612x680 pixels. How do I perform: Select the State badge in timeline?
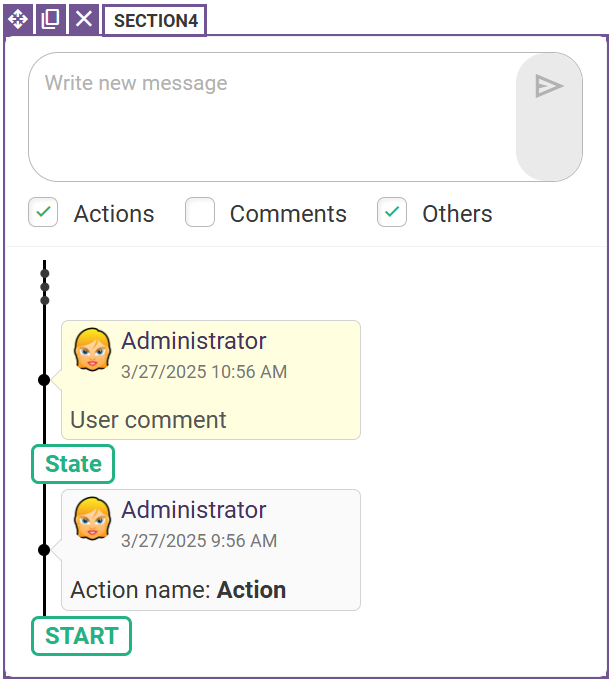(x=73, y=464)
